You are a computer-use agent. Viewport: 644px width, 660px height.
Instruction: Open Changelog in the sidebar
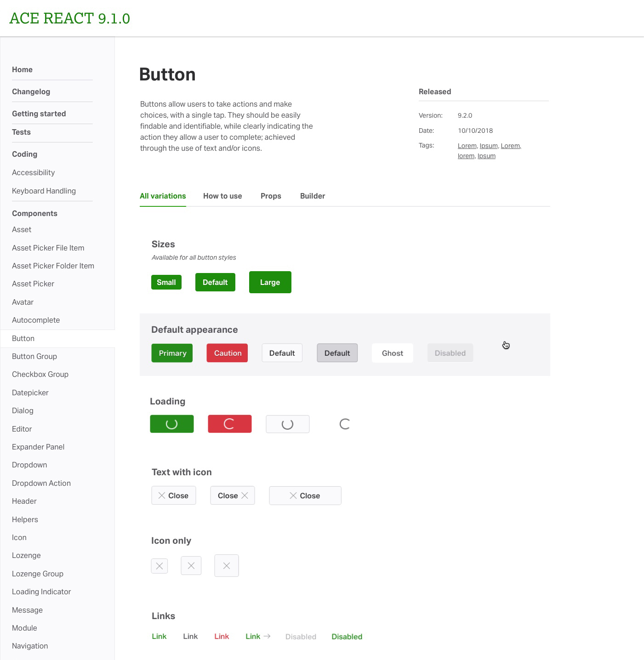31,91
